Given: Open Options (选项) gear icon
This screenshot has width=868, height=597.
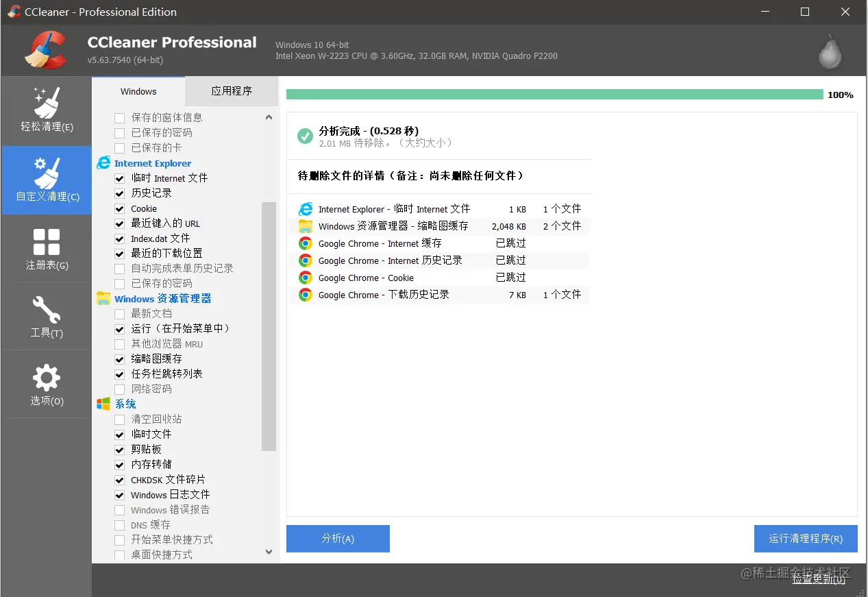Looking at the screenshot, I should coord(47,378).
